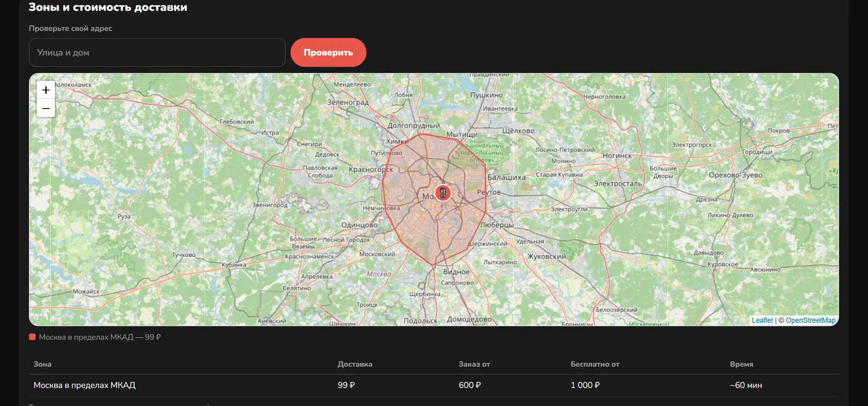
Task: Click Красногорск label on the map
Action: [371, 169]
